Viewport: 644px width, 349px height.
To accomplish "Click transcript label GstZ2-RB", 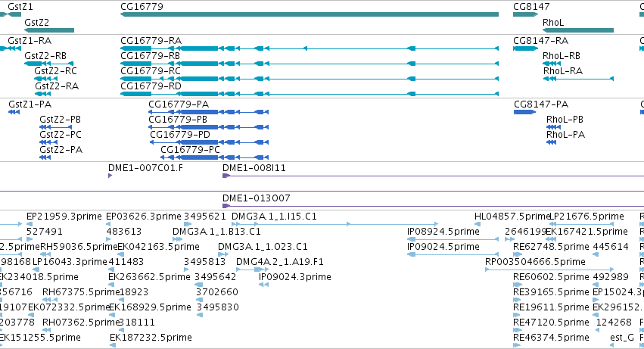I will [x=45, y=56].
